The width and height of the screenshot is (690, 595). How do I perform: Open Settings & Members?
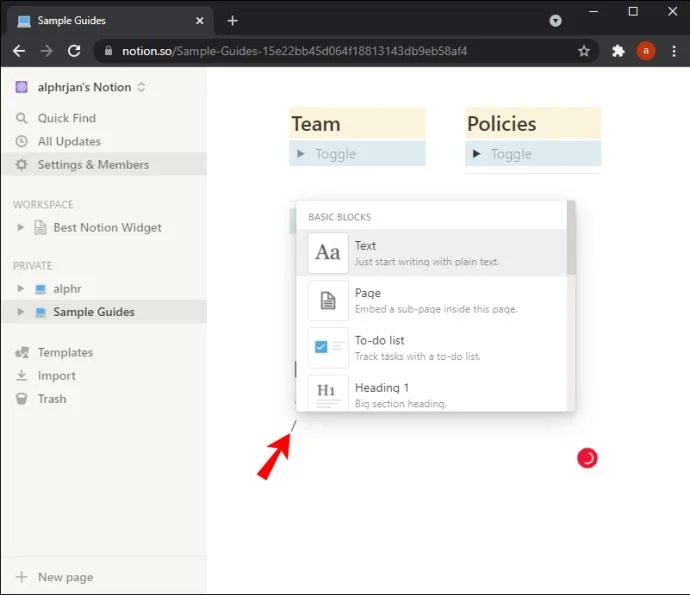(x=103, y=165)
